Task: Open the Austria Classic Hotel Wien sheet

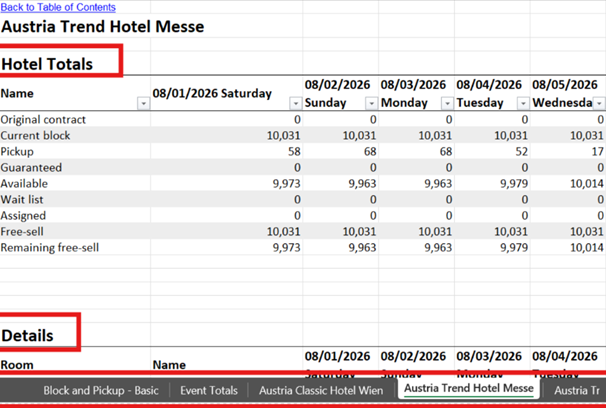Action: click(321, 390)
